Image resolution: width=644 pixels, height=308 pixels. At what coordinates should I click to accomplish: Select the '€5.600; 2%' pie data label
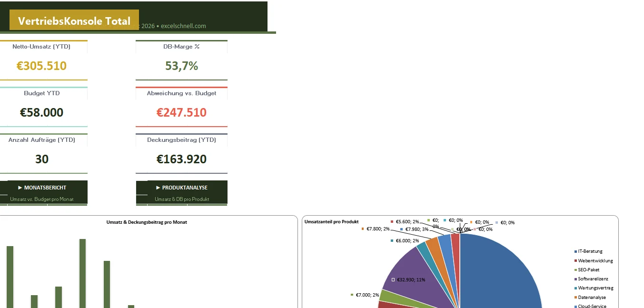(405, 222)
